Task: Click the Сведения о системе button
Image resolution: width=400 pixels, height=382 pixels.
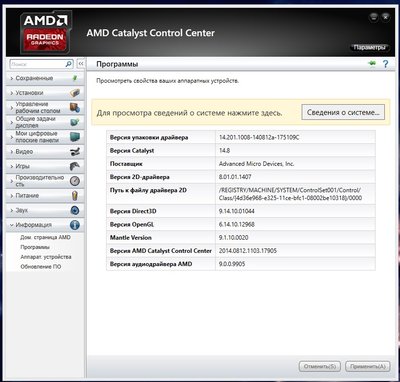Action: (343, 112)
